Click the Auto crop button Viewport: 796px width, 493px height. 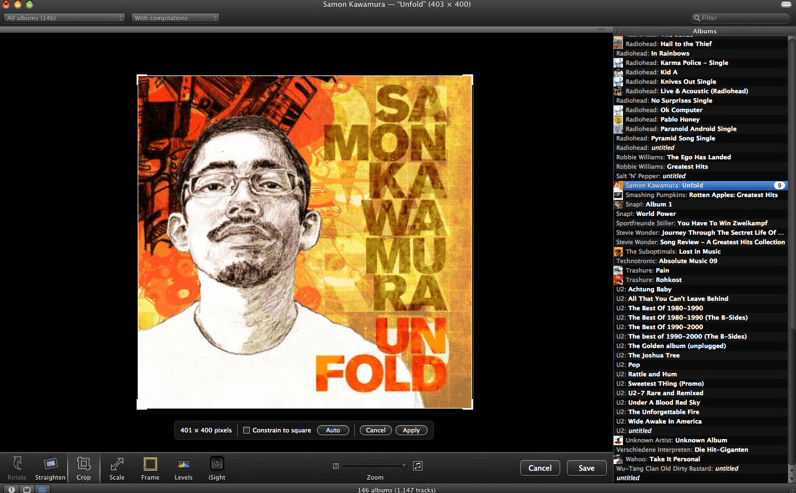point(333,430)
